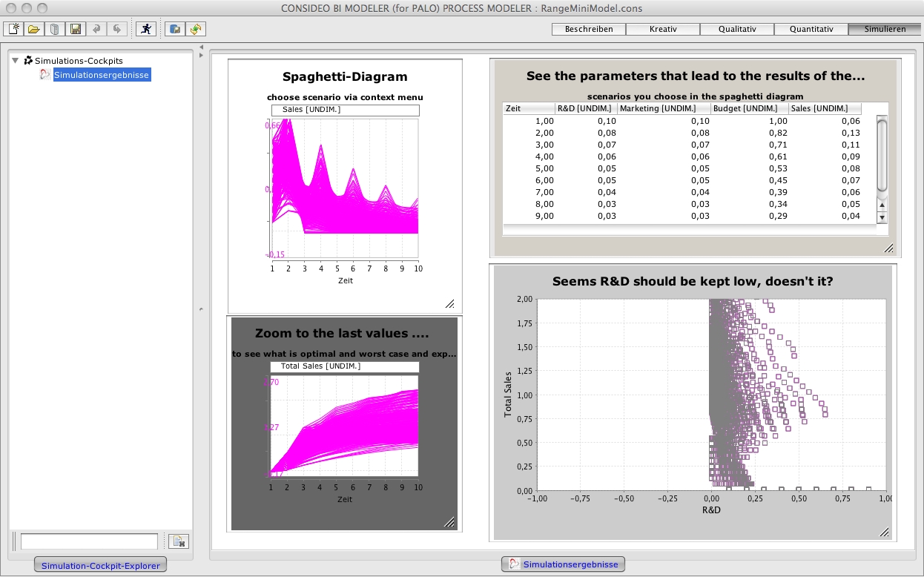Select Simulationsergebnisse in the tree

(102, 75)
